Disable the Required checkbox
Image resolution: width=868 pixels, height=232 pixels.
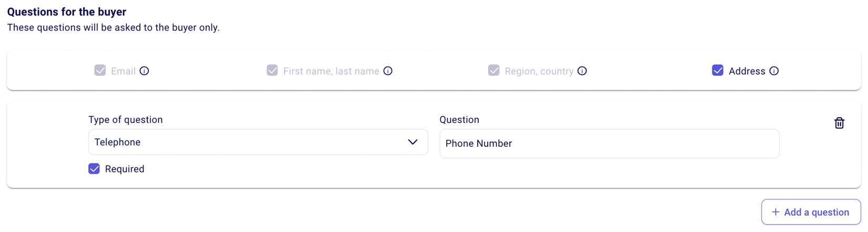click(94, 169)
